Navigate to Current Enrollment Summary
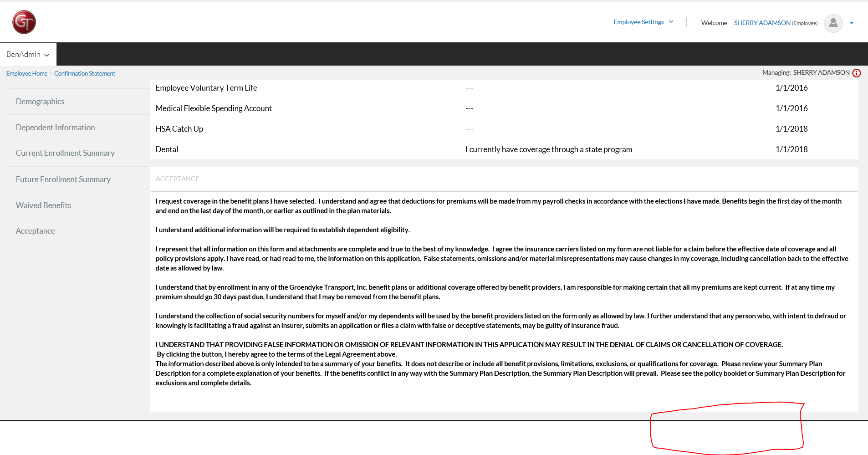This screenshot has width=868, height=455. click(65, 153)
